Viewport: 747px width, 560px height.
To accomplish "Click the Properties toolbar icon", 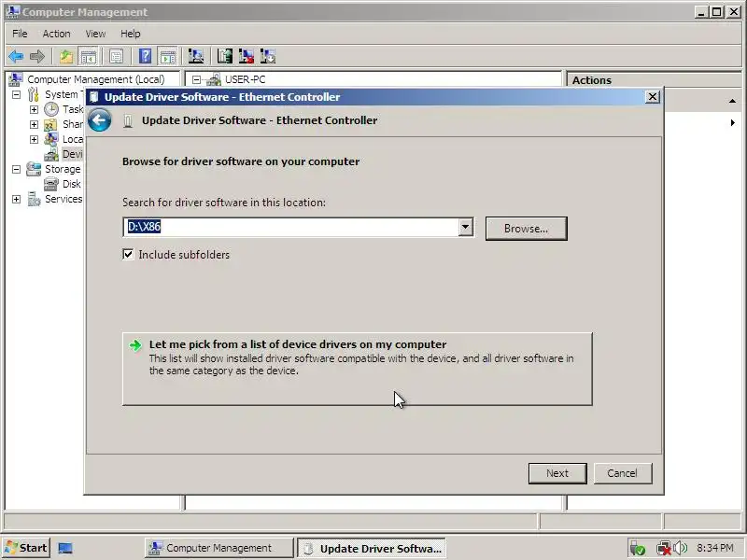I will 116,57.
